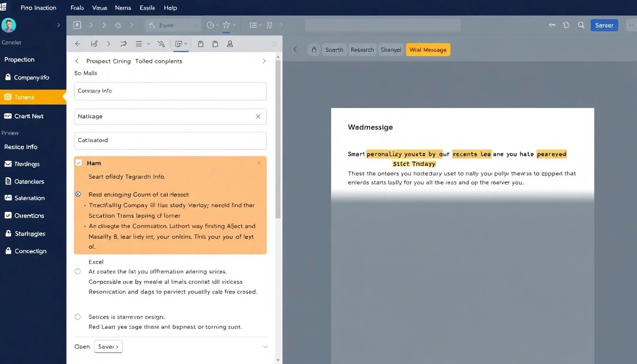
Task: Click the lock icon beside Soarth tab
Action: click(314, 50)
